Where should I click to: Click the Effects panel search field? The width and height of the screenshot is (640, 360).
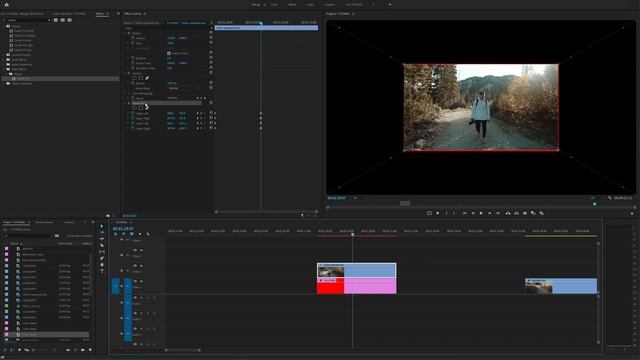coord(27,20)
